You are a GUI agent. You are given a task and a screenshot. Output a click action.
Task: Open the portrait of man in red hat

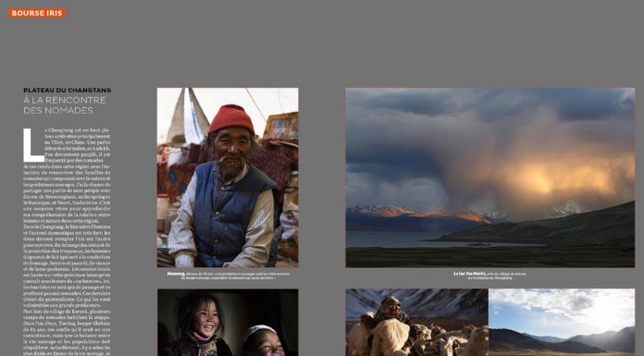[x=228, y=178]
